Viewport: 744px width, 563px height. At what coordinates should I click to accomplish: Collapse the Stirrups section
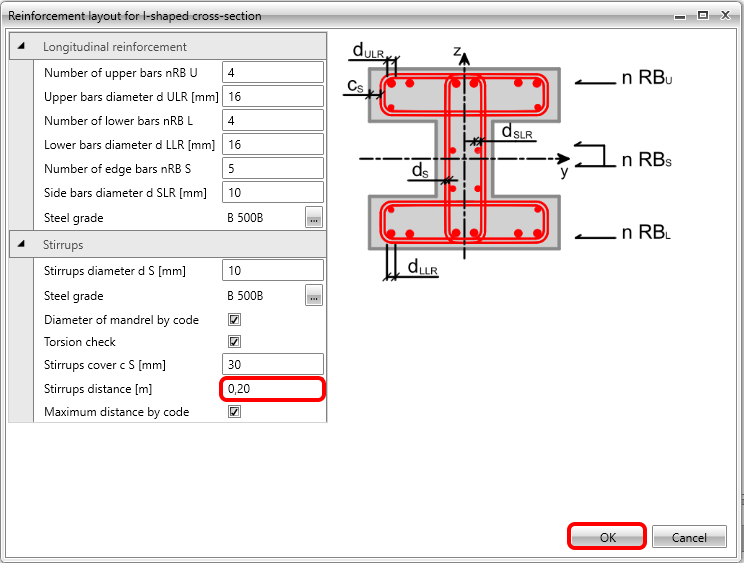click(22, 244)
